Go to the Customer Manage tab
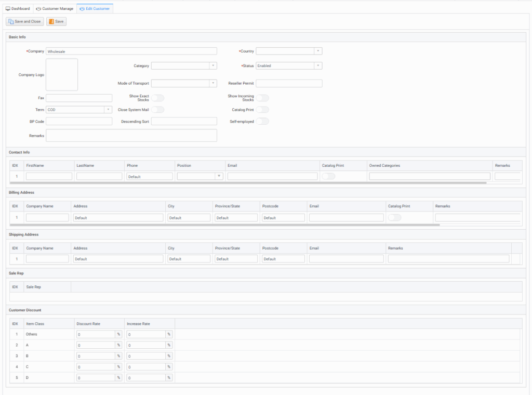 point(55,9)
